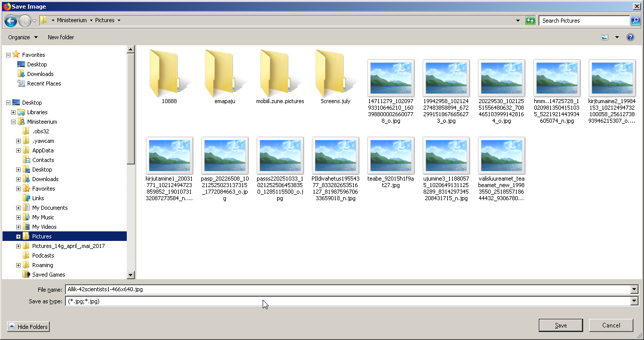Expand the .yawcam folder

click(19, 141)
